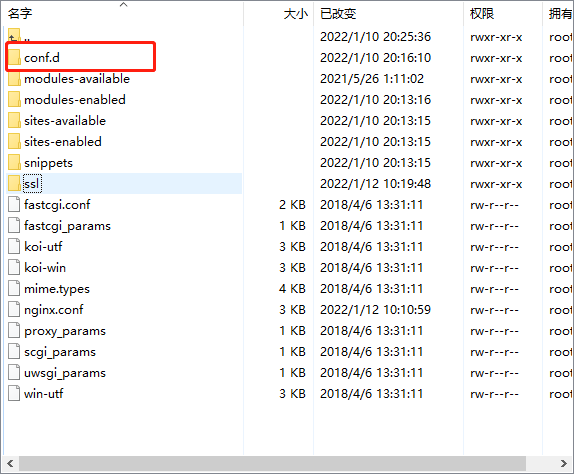Select the snippets folder name
This screenshot has height=474, width=574.
pos(48,163)
